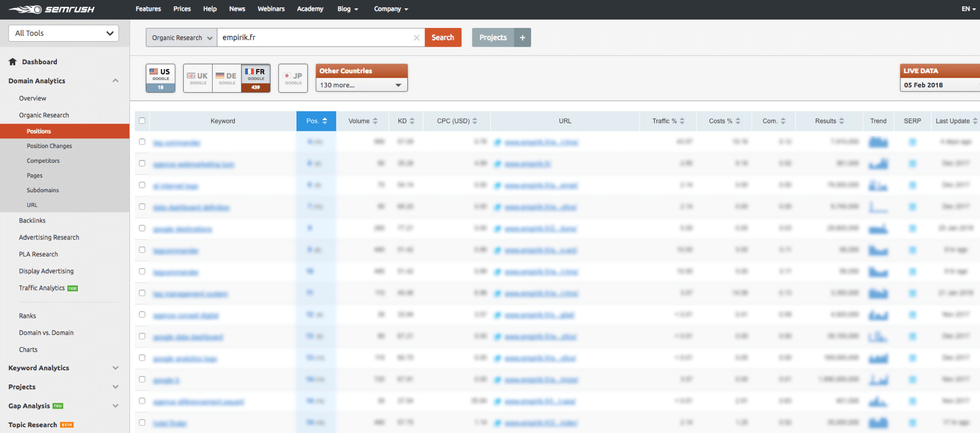Image resolution: width=980 pixels, height=433 pixels.
Task: Sort table by Com. column
Action: [774, 121]
